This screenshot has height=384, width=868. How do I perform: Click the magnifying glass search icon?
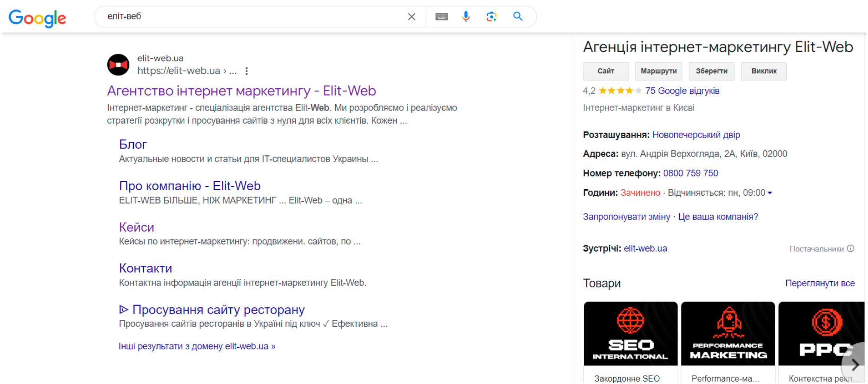pos(518,16)
